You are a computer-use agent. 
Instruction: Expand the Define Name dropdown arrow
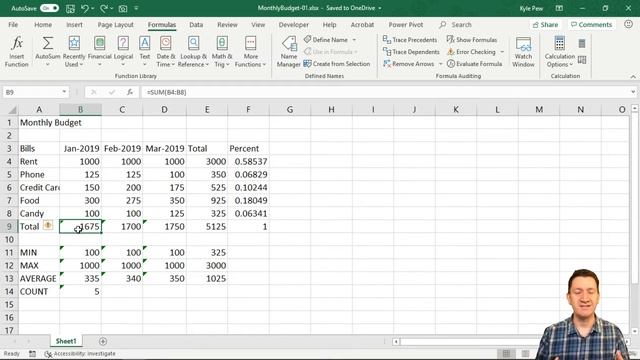pos(354,40)
